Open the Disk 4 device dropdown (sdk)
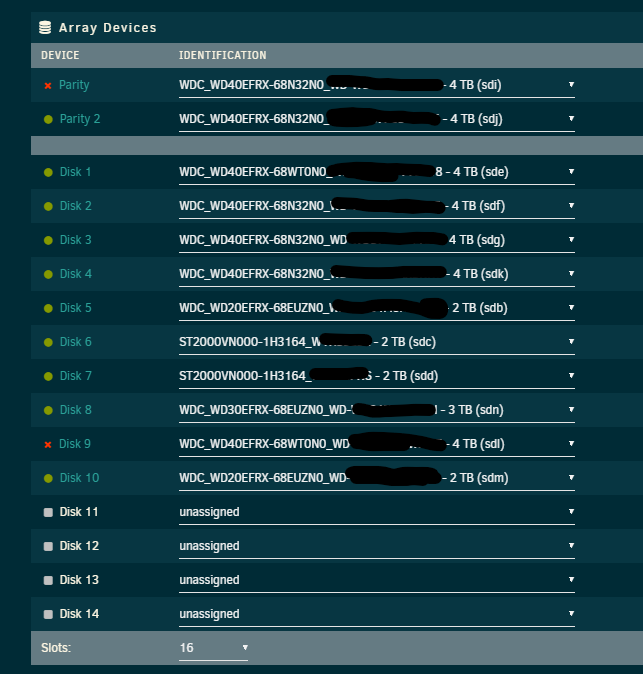The image size is (643, 674). point(377,274)
